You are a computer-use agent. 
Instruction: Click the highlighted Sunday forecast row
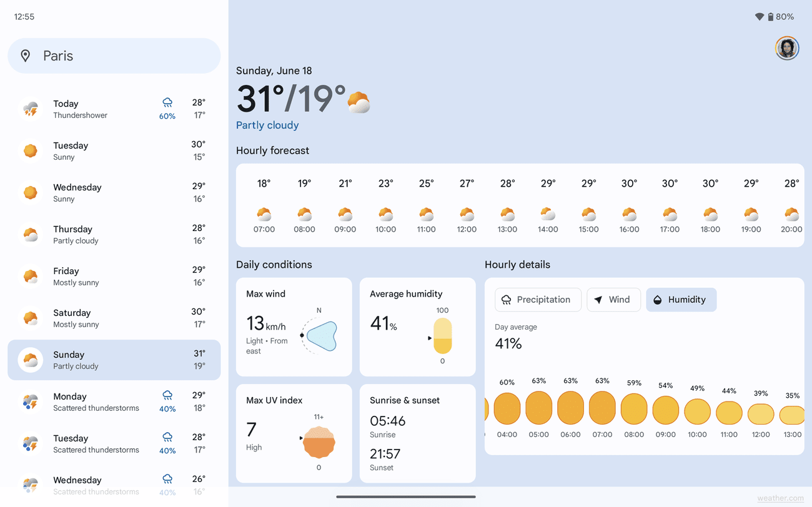(x=114, y=360)
